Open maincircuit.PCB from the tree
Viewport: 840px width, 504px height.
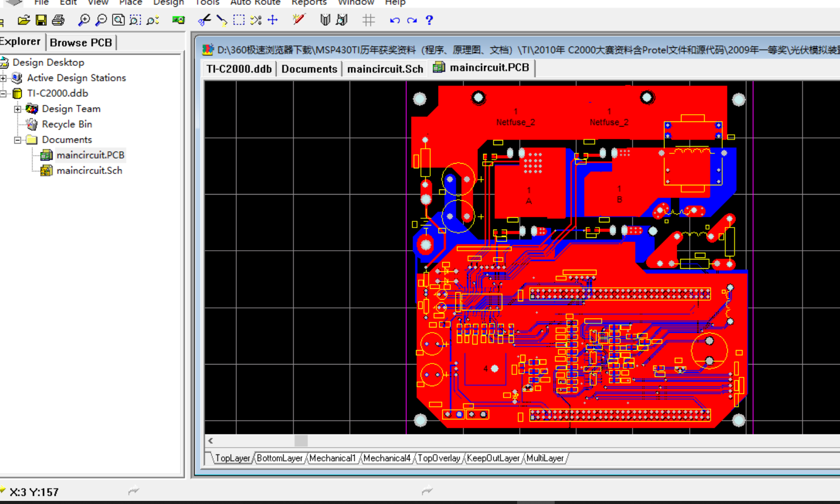tap(90, 155)
